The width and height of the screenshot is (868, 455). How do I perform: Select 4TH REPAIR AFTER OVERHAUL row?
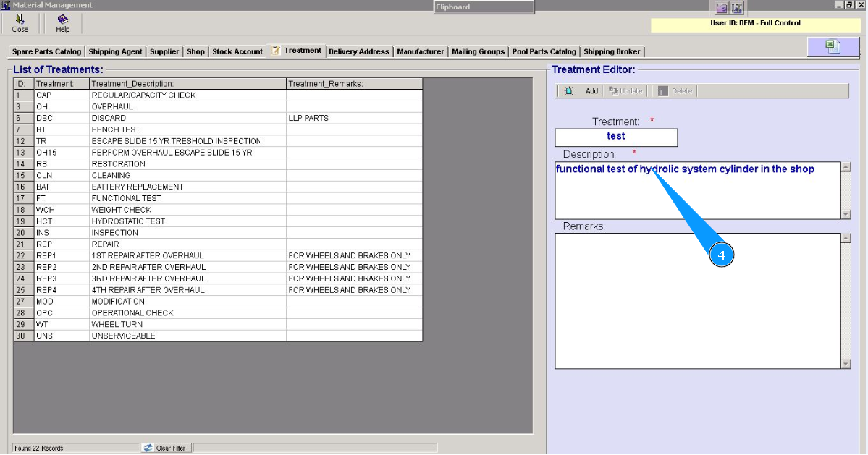[218, 290]
